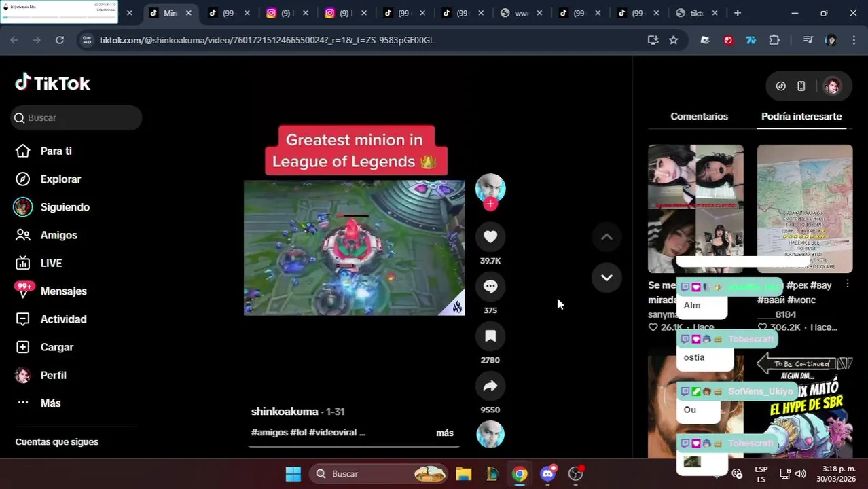Open the Explorar section
This screenshot has height=489, width=868.
pyautogui.click(x=60, y=179)
